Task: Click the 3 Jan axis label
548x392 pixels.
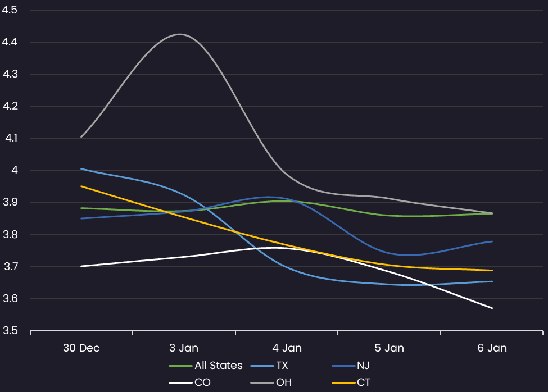Action: 184,348
